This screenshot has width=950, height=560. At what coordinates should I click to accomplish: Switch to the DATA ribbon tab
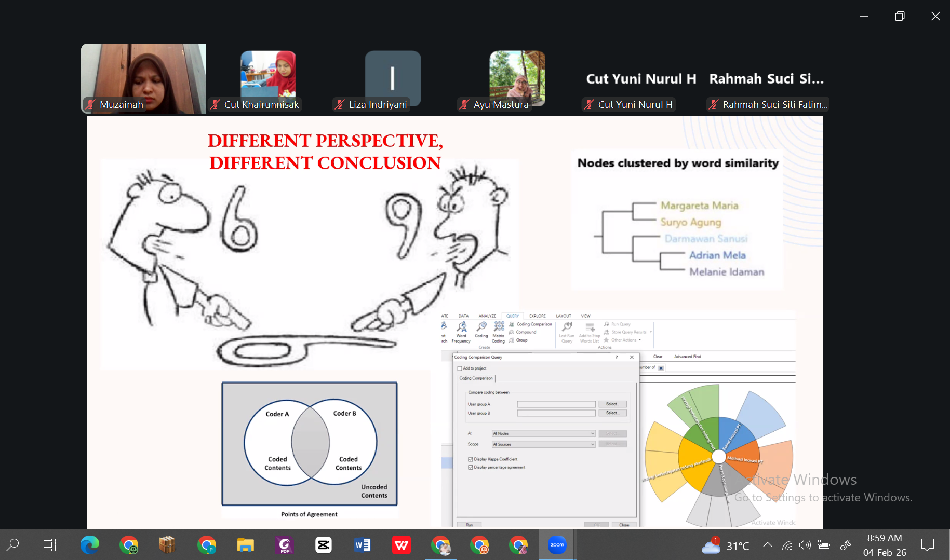[x=463, y=316]
